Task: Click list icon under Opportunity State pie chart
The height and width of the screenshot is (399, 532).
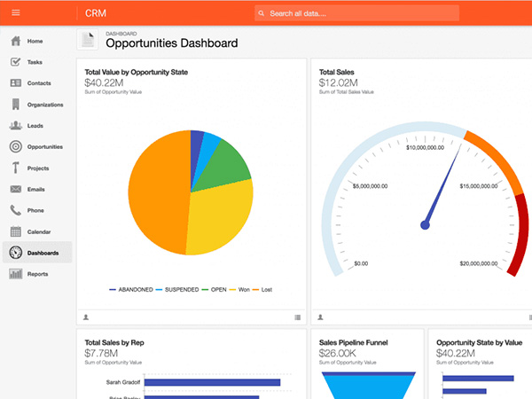Action: pos(298,317)
